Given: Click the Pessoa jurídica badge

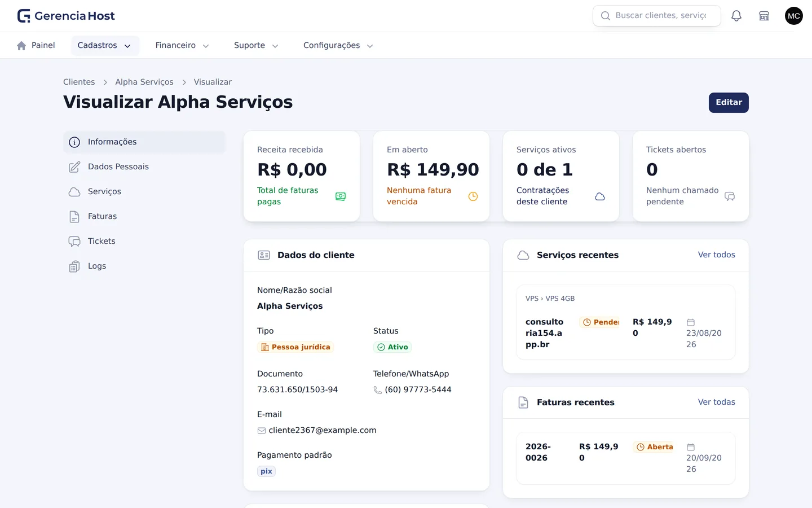Looking at the screenshot, I should [x=295, y=347].
